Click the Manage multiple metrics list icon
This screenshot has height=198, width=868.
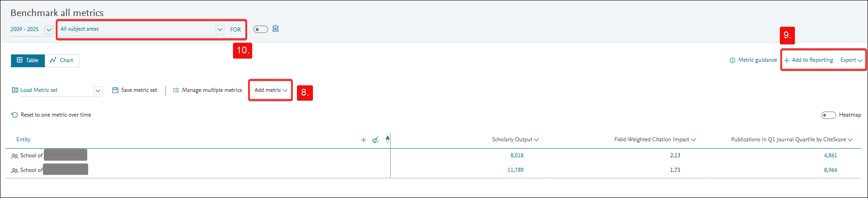click(x=176, y=90)
